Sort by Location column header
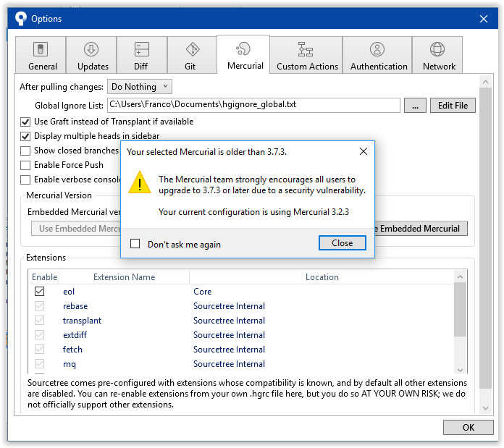The height and width of the screenshot is (448, 504). click(322, 276)
